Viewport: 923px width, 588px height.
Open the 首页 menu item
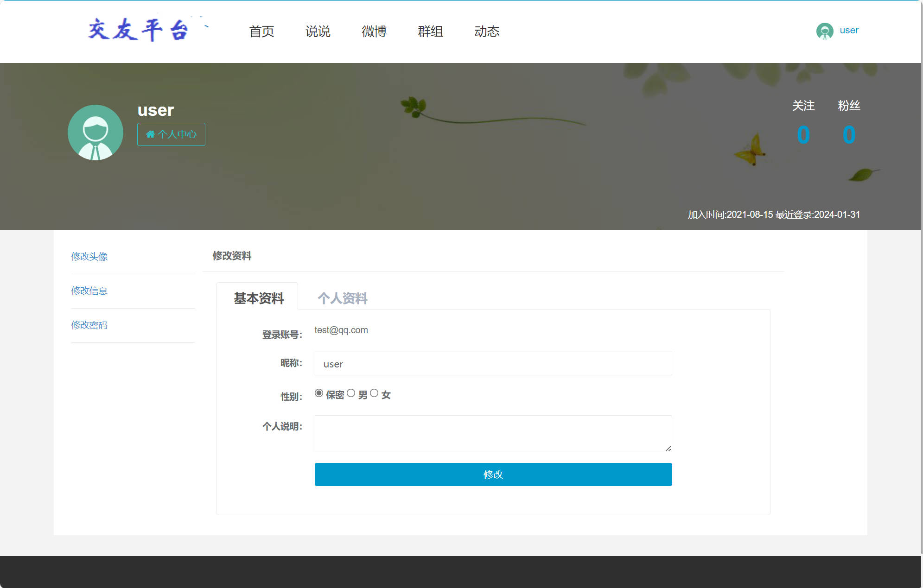click(x=262, y=32)
